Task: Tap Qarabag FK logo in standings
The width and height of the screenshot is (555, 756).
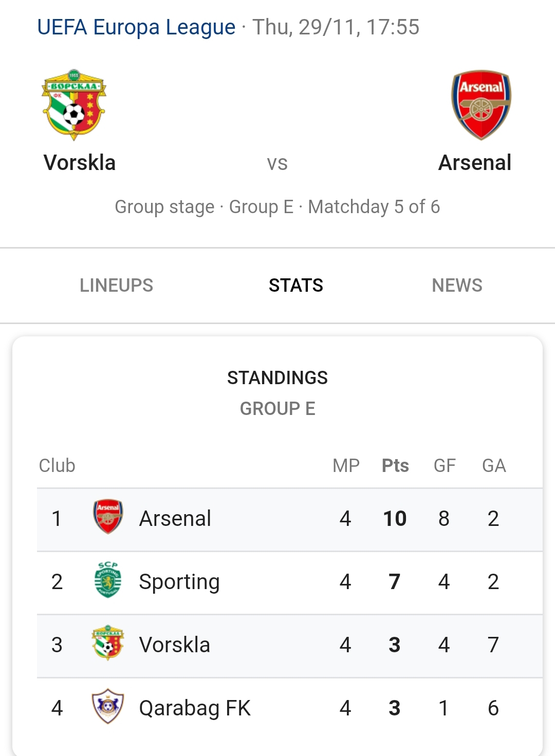Action: (108, 707)
